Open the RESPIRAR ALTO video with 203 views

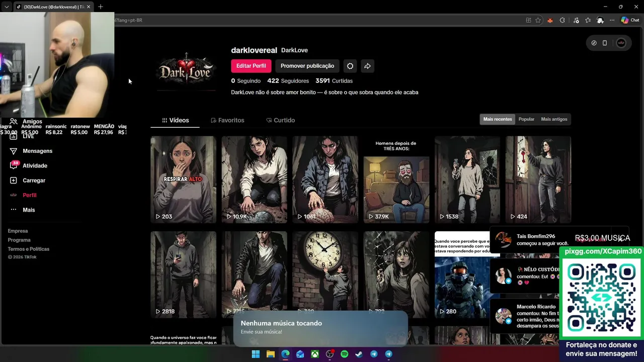click(x=183, y=179)
